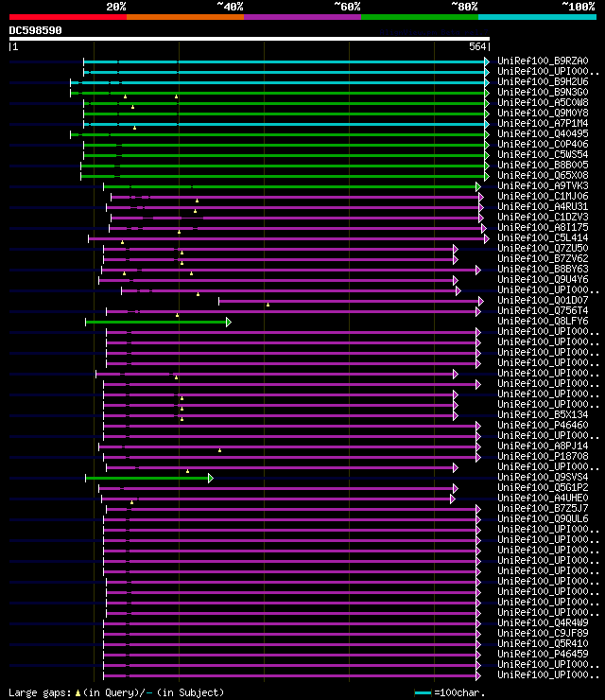Select the UniRef100_Q9SVS4 label
Viewport: 605px width, 700px height.
point(543,478)
